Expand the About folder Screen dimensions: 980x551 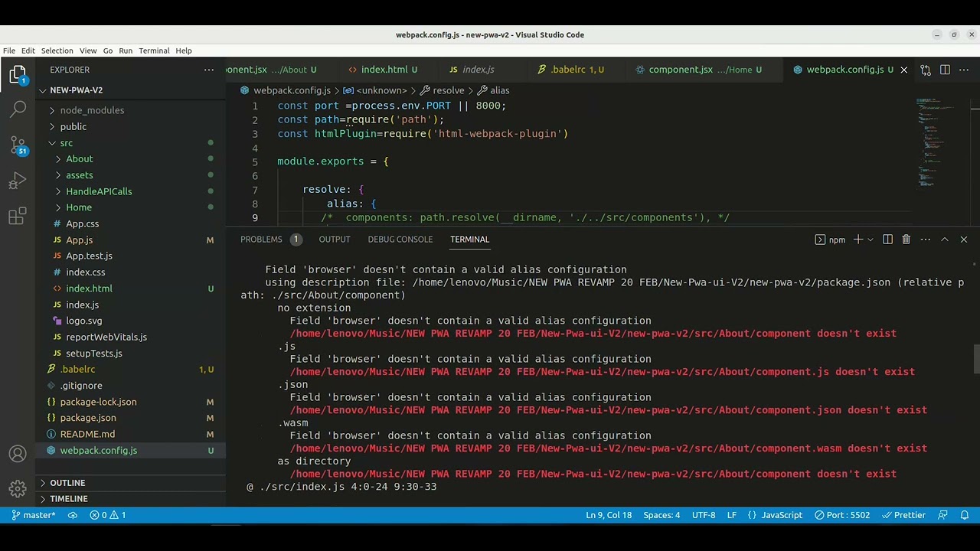(130, 159)
